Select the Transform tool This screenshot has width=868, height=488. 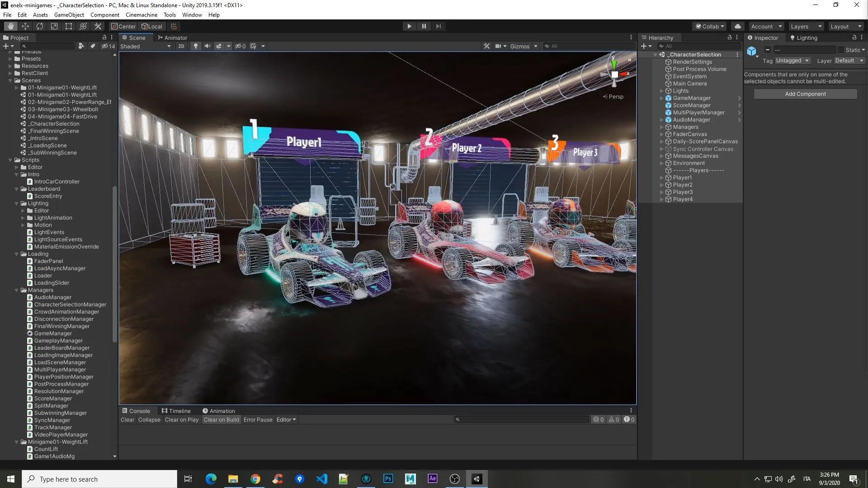(x=83, y=26)
